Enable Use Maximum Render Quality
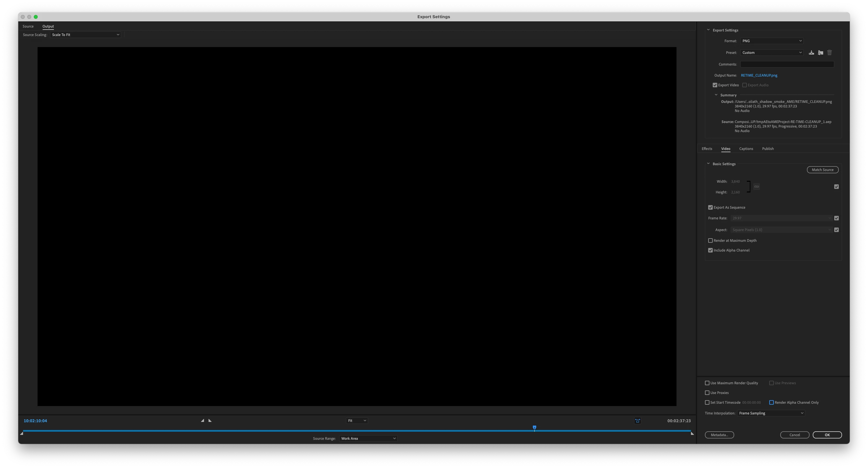The height and width of the screenshot is (468, 868). click(707, 383)
